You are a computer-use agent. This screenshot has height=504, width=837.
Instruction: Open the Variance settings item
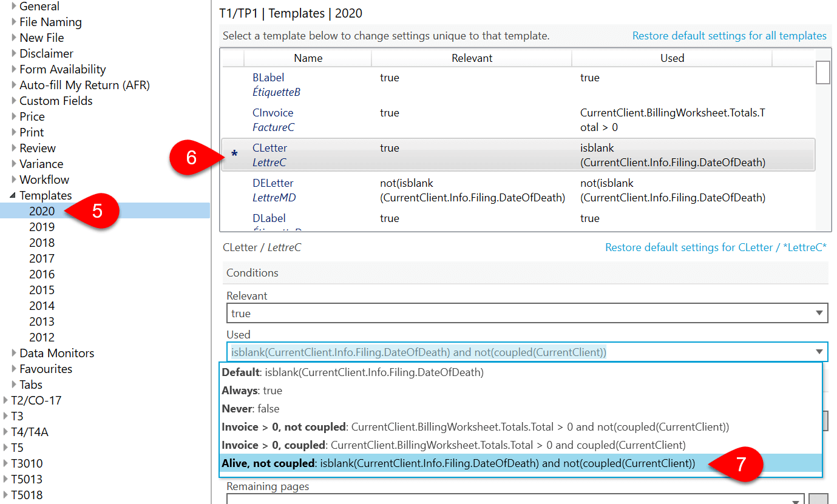pyautogui.click(x=41, y=164)
